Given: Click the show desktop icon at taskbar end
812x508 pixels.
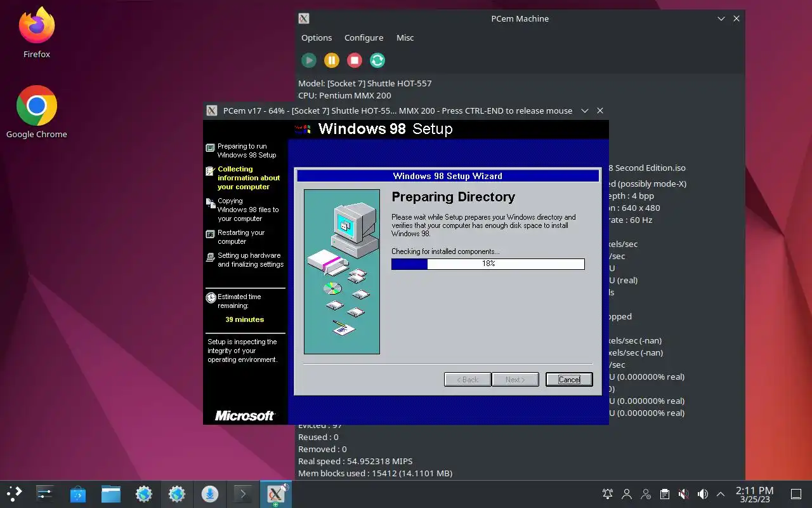Looking at the screenshot, I should tap(796, 494).
